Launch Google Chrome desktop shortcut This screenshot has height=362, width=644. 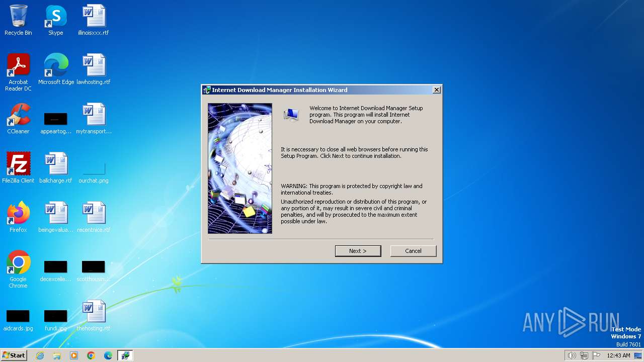coord(18,269)
